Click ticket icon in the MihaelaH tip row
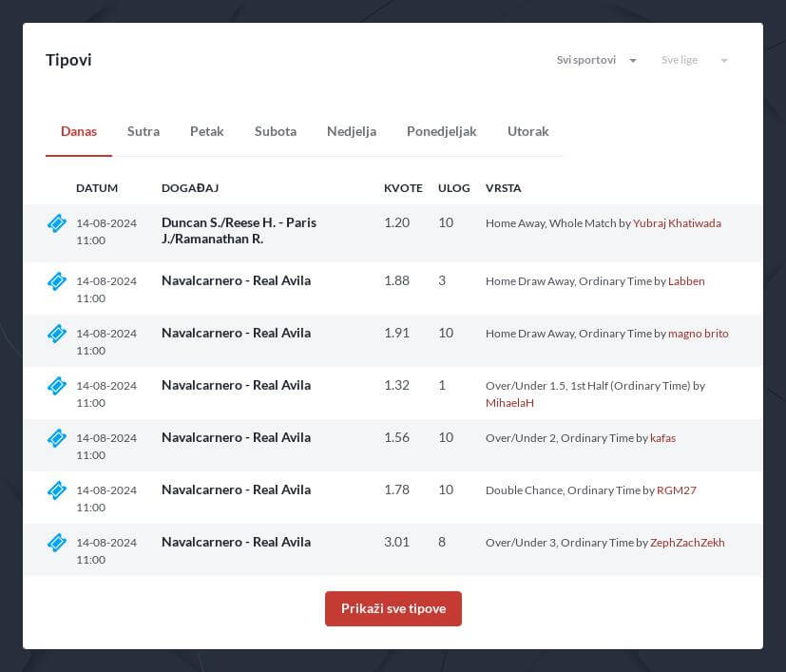The height and width of the screenshot is (672, 786). 57,386
